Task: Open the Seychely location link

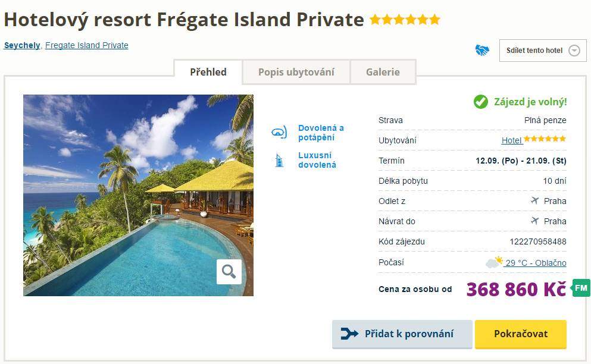Action: [22, 45]
